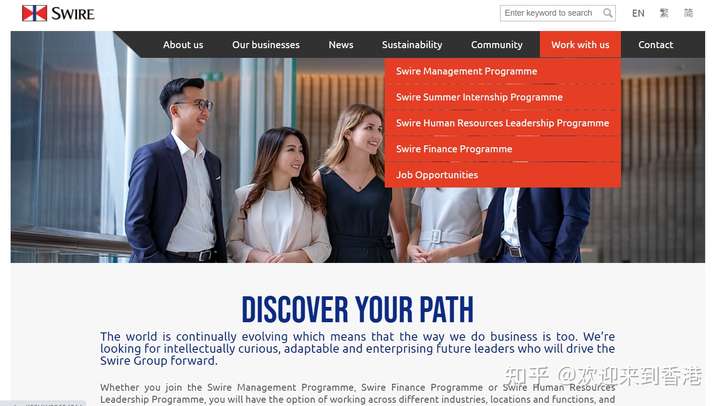Viewport: 720px width, 406px height.
Task: Open the Community menu
Action: point(496,45)
